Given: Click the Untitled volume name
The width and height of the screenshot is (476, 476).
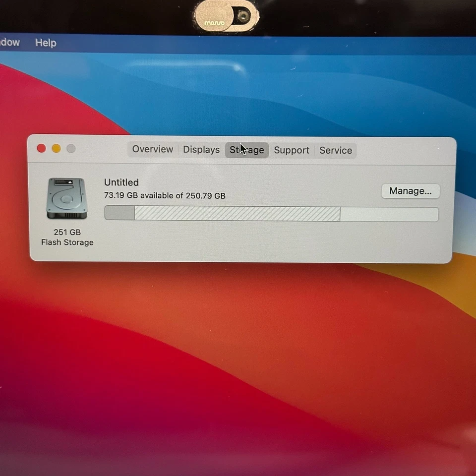Looking at the screenshot, I should [121, 182].
